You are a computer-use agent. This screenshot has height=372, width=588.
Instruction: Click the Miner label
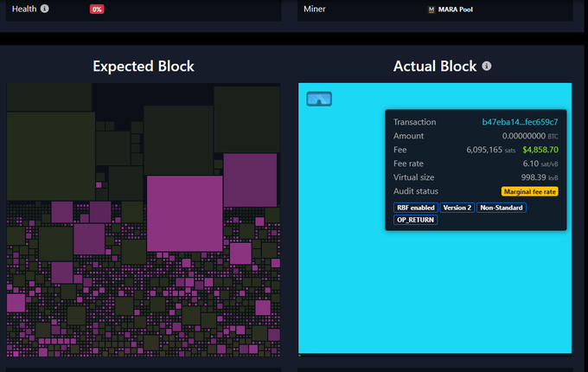coord(314,9)
